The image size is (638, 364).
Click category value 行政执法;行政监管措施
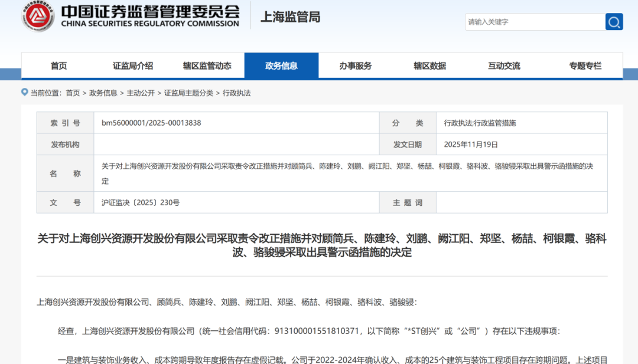480,123
